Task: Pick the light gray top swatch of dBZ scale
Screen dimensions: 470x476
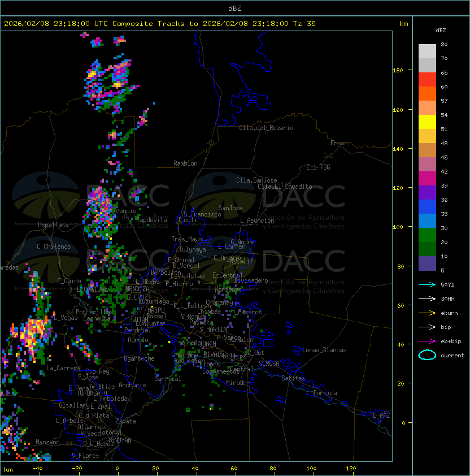Action: 427,51
